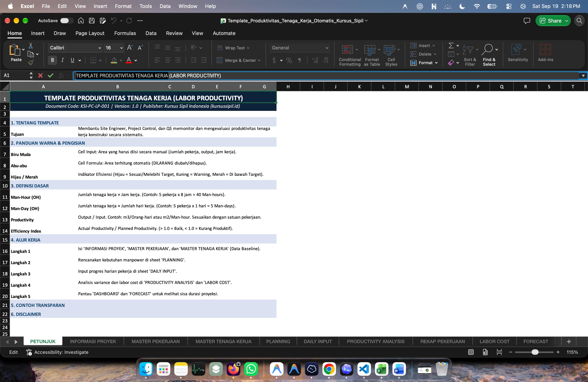
Task: Confirm the entry with green checkmark
Action: pyautogui.click(x=51, y=76)
